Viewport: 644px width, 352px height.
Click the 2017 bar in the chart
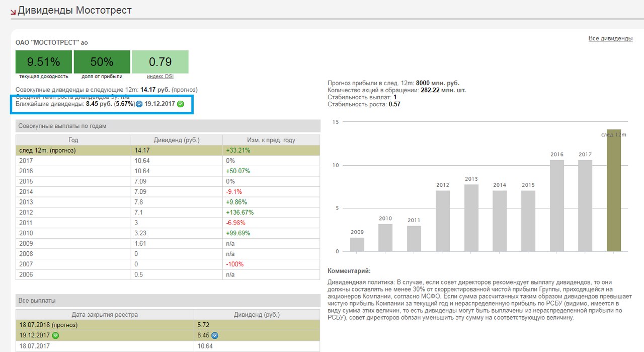coord(585,205)
